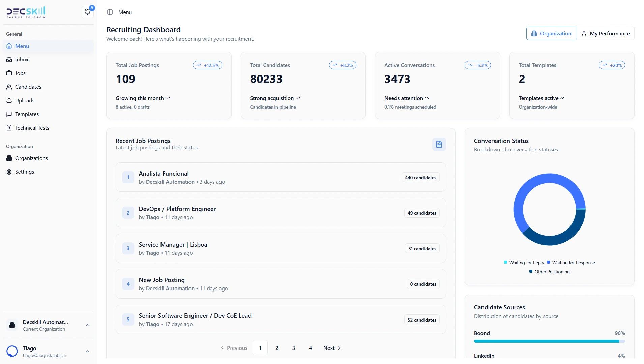The width and height of the screenshot is (644, 364).
Task: Open Senior Software Engineer / Dev CoE Lead
Action: coord(281,320)
